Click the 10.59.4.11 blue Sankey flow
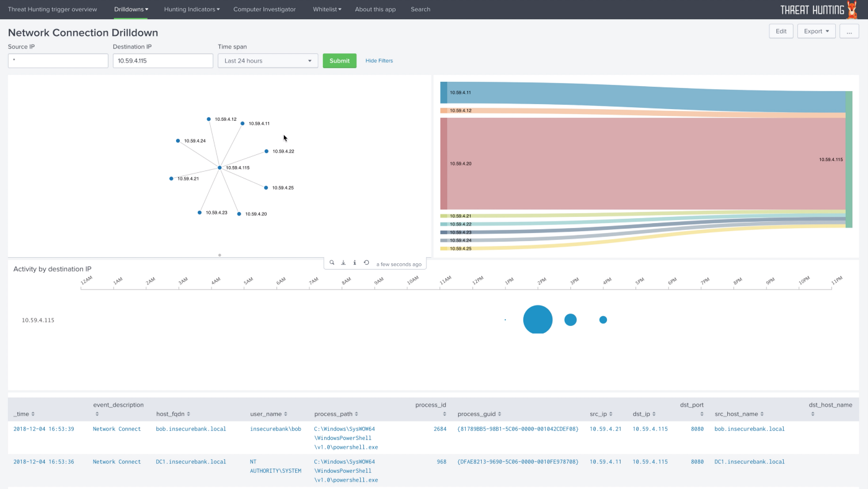 point(645,98)
